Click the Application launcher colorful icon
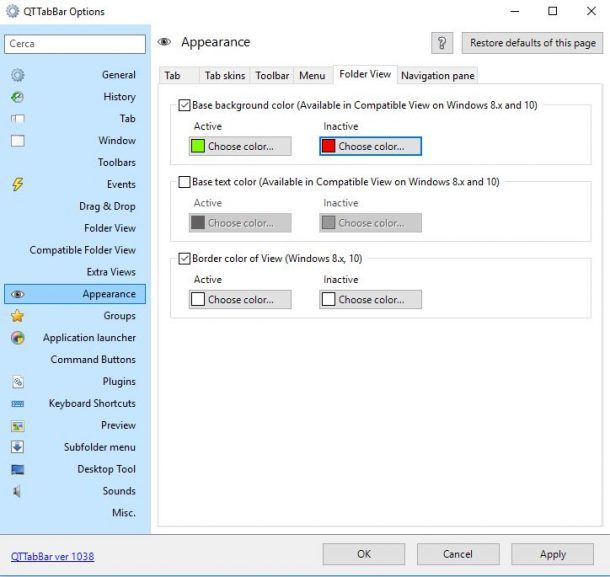Image resolution: width=610 pixels, height=577 pixels. [18, 338]
